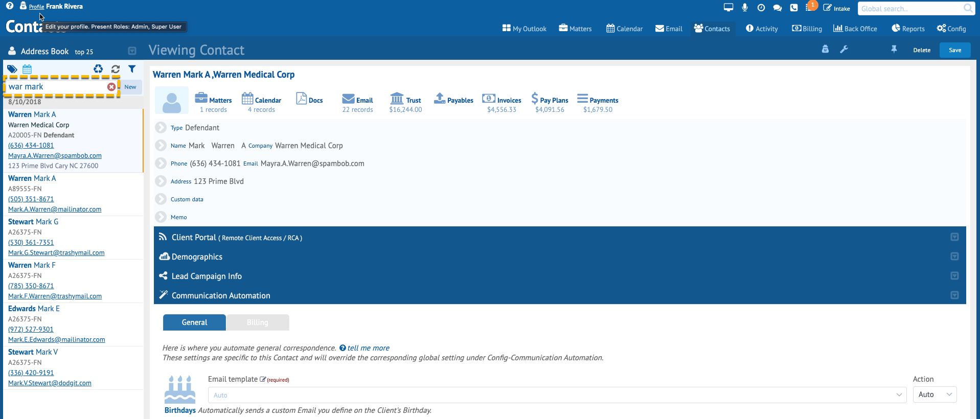
Task: Click the tags icon in Address Book
Action: 12,69
